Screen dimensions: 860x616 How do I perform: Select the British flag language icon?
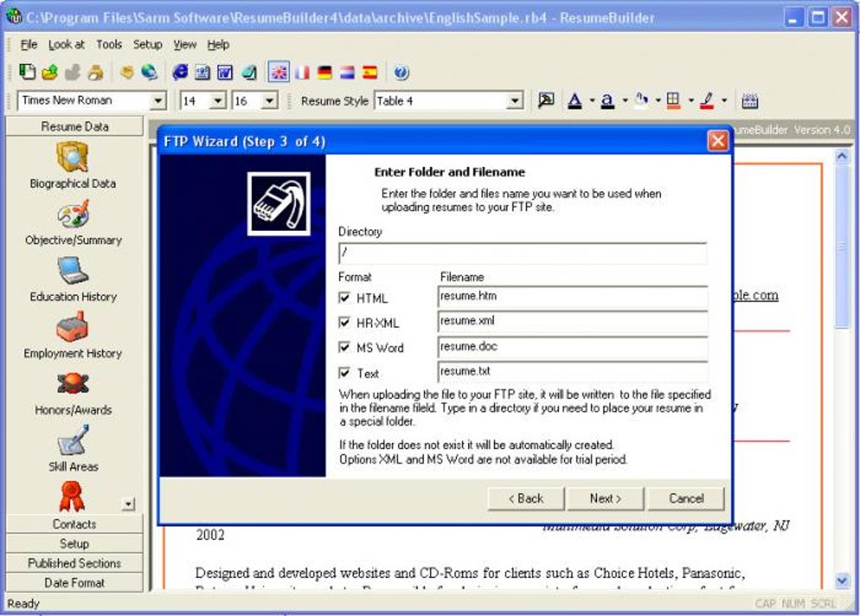click(x=278, y=72)
